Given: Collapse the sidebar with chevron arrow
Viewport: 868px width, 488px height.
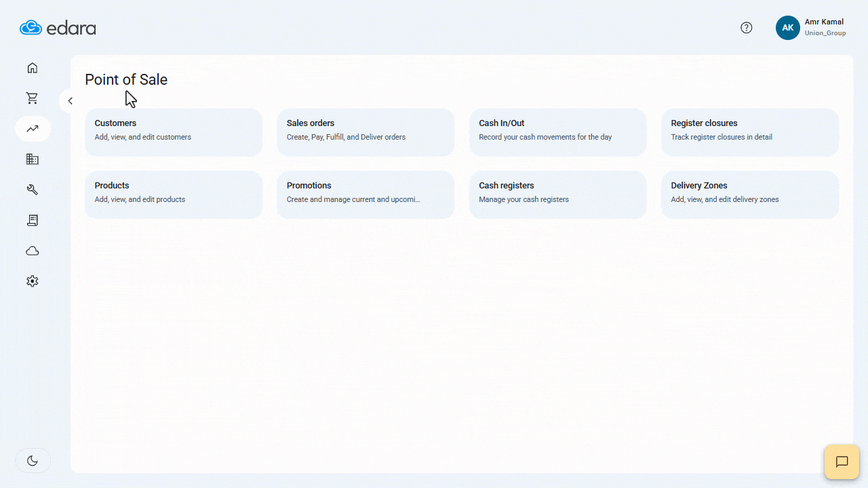Looking at the screenshot, I should (70, 101).
